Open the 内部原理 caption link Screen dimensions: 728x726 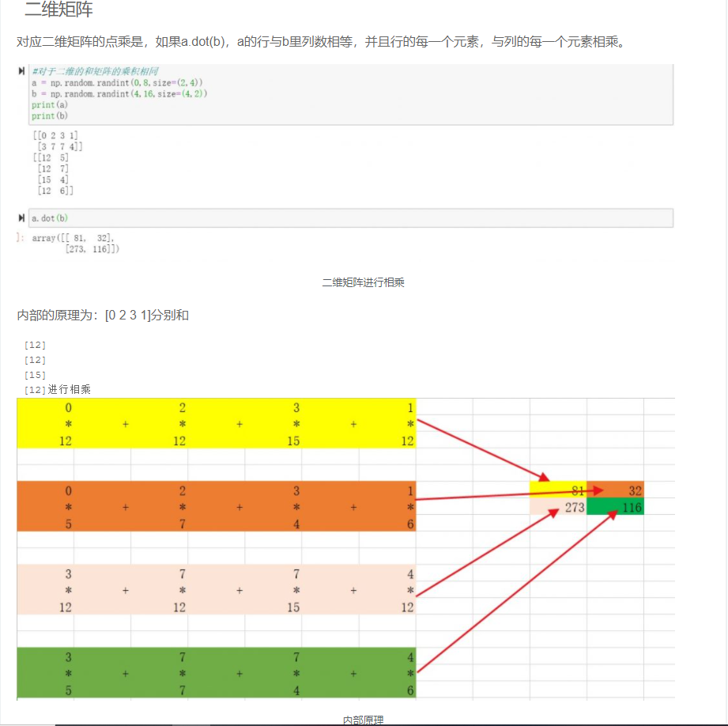pyautogui.click(x=363, y=719)
